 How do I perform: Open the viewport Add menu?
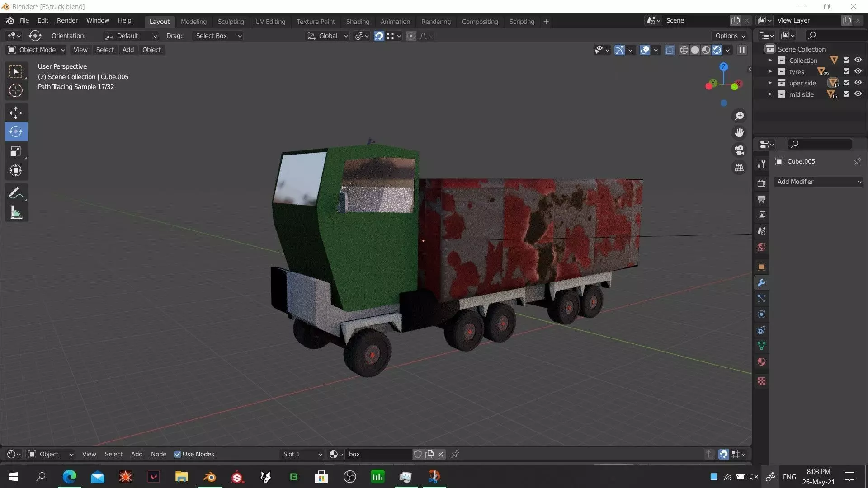(128, 50)
